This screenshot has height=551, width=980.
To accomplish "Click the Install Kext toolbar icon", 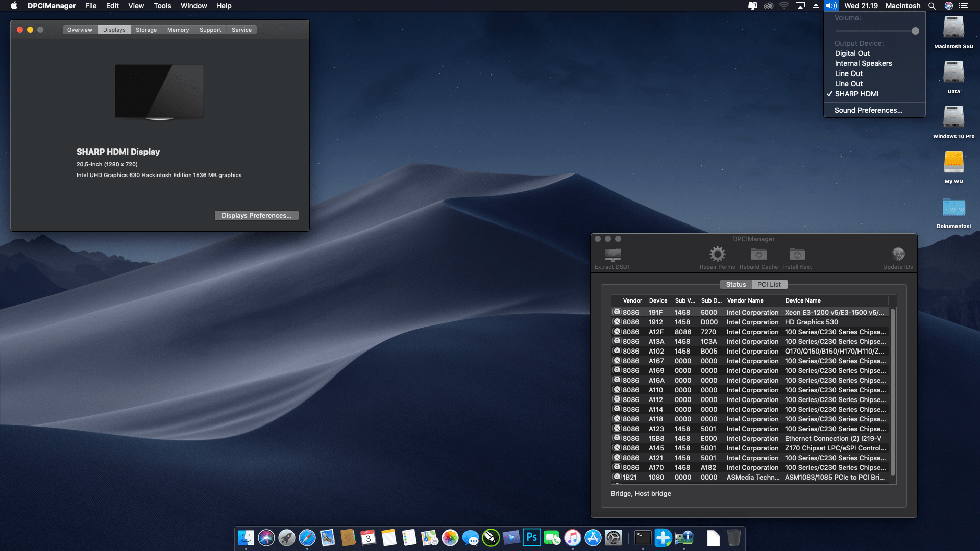I will click(x=797, y=254).
